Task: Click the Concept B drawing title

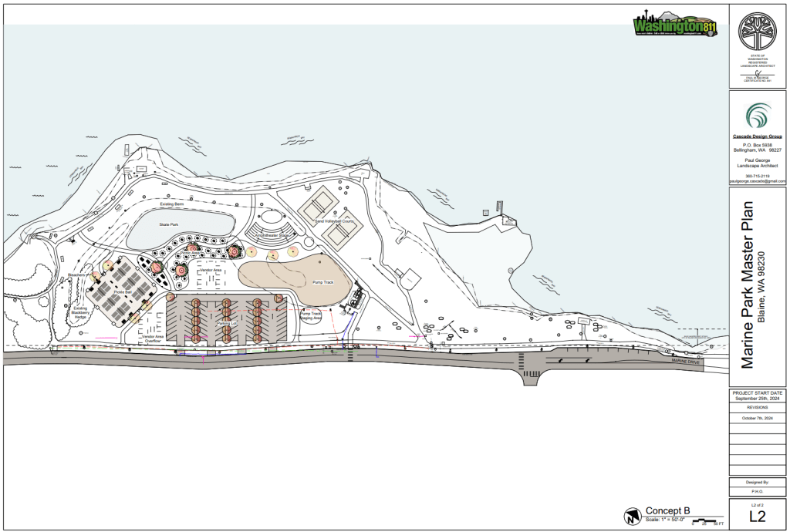Action: [667, 510]
